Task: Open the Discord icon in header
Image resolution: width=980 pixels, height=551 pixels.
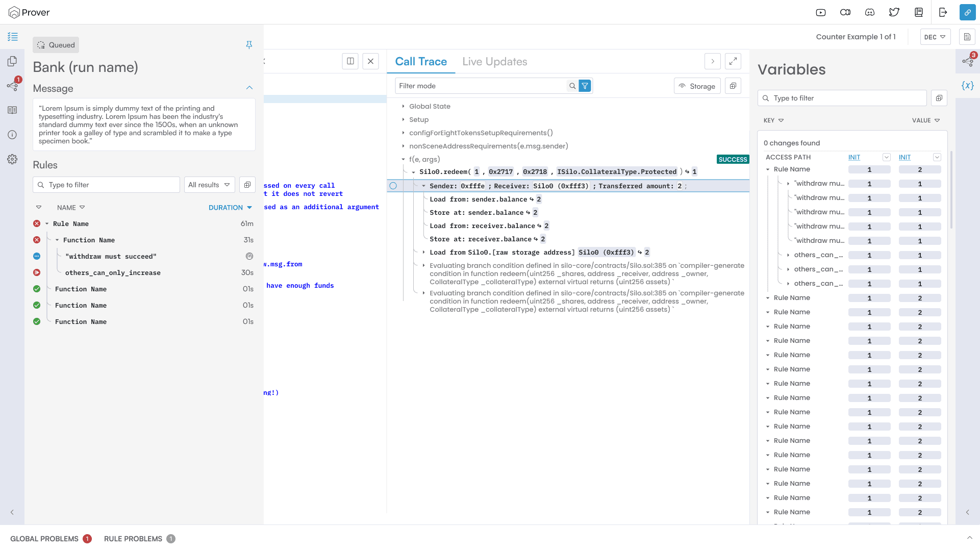Action: coord(870,12)
